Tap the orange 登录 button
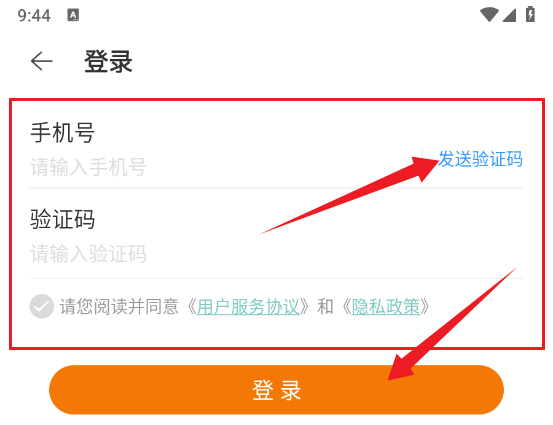This screenshot has width=553, height=425. coord(276,390)
